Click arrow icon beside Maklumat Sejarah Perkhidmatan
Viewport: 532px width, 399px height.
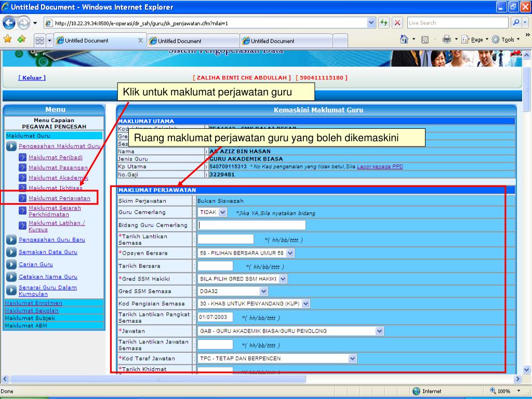pyautogui.click(x=22, y=211)
